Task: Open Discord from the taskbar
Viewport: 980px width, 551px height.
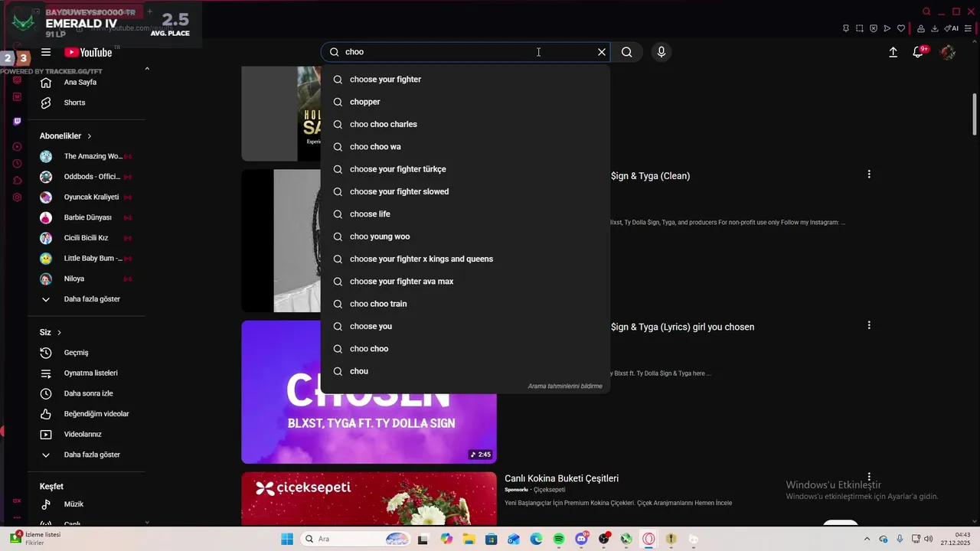Action: [x=581, y=539]
